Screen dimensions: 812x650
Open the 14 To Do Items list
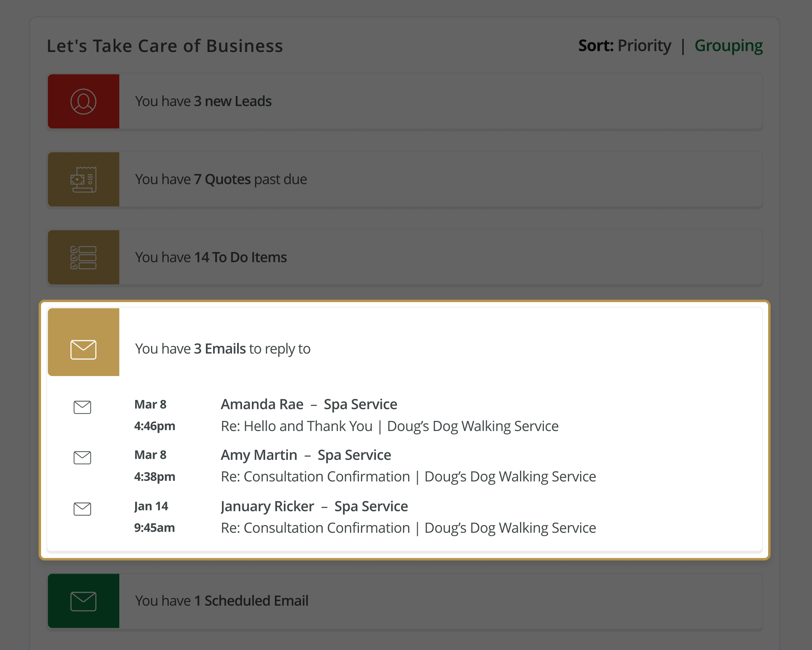(x=365, y=257)
